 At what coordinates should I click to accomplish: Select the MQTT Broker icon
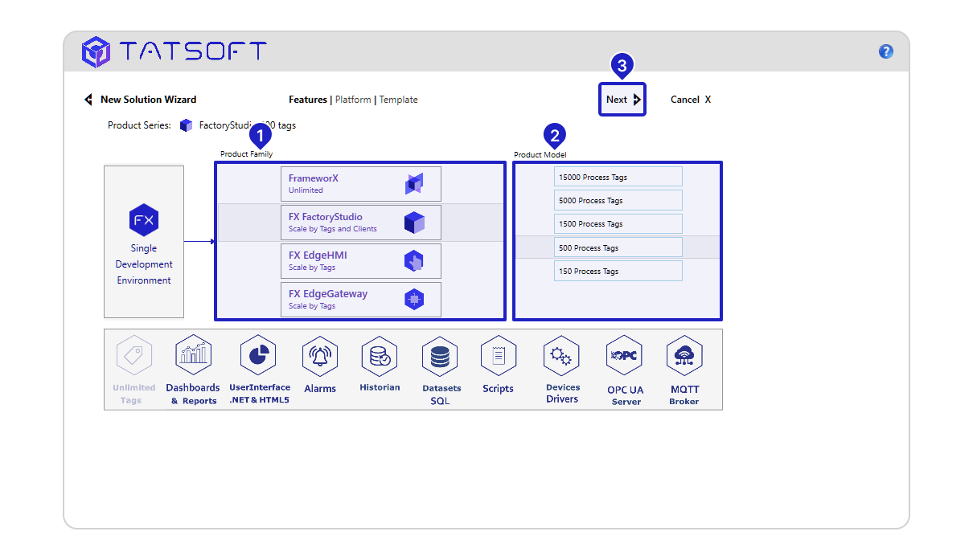point(684,356)
